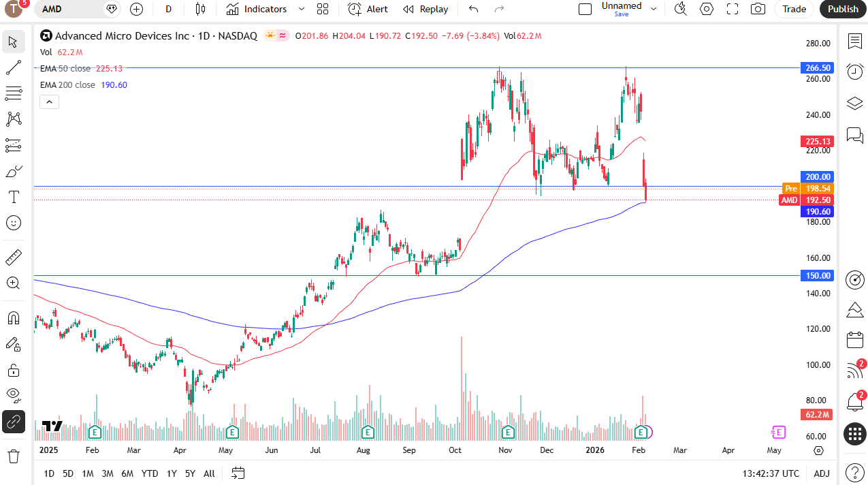Select the 6M time range
The width and height of the screenshot is (868, 485).
tap(127, 473)
